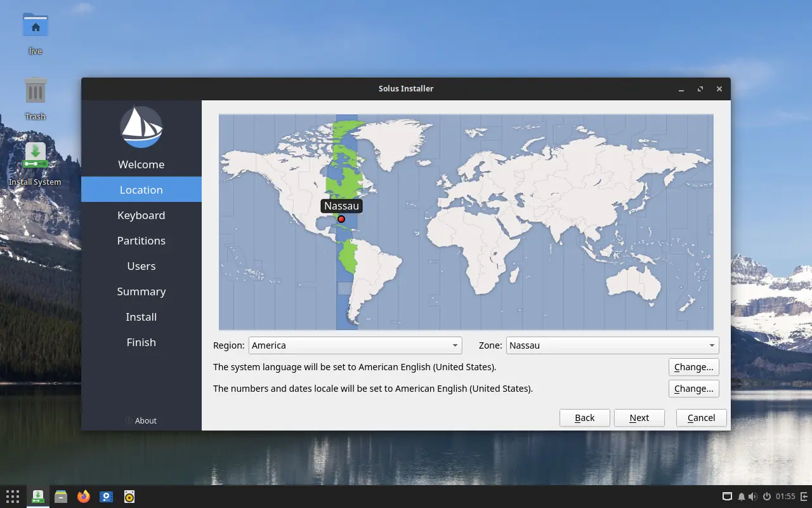Expand the Region dropdown showing America

pos(355,345)
